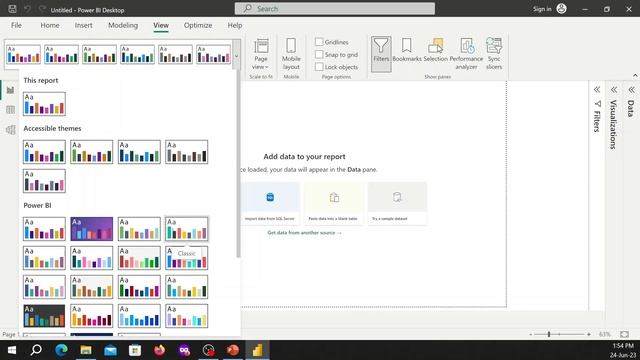Toggle the Filters pane button

coord(381,54)
